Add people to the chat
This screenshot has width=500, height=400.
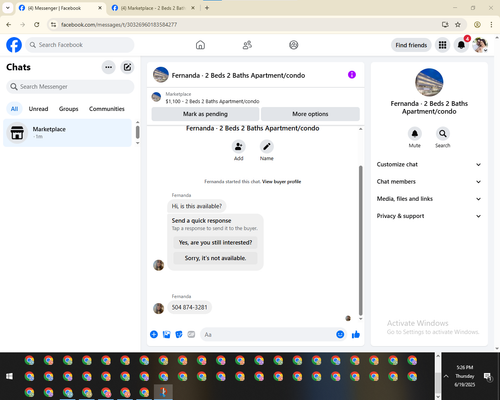(x=239, y=147)
